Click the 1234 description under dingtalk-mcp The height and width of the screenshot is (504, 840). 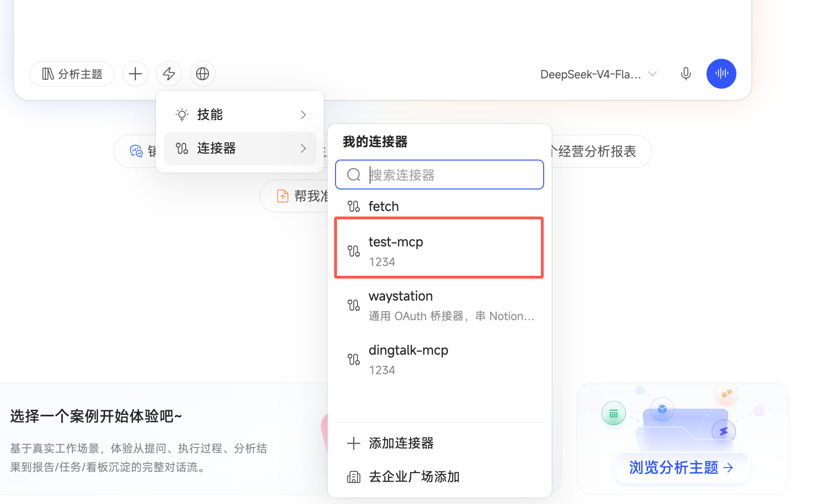click(x=382, y=370)
